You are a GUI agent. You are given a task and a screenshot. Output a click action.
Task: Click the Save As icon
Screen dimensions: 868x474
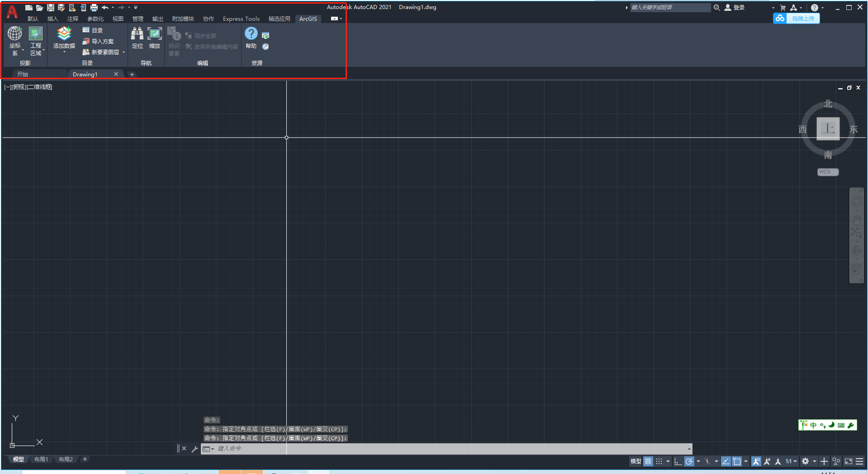click(x=61, y=8)
